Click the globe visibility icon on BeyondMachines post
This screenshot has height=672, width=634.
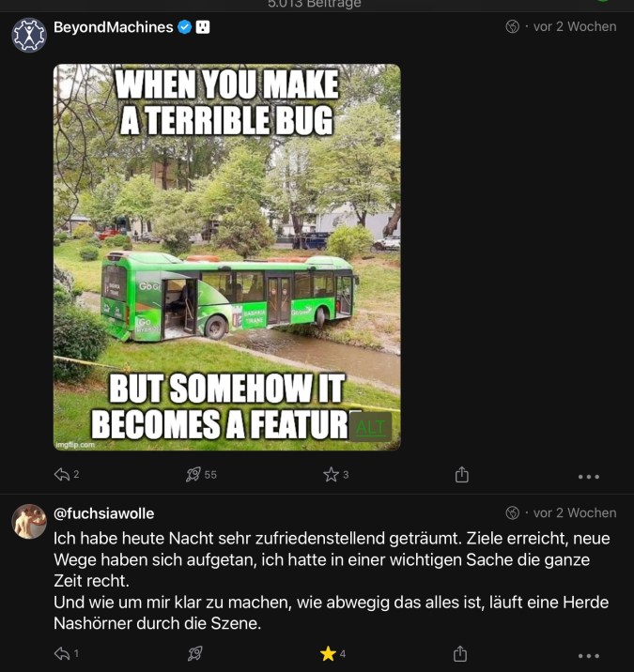[512, 27]
